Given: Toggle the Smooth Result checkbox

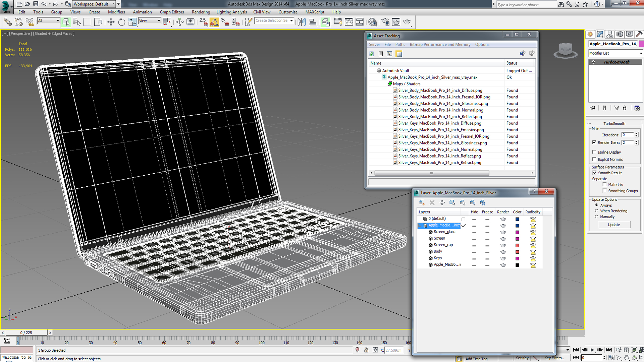Looking at the screenshot, I should click(594, 173).
